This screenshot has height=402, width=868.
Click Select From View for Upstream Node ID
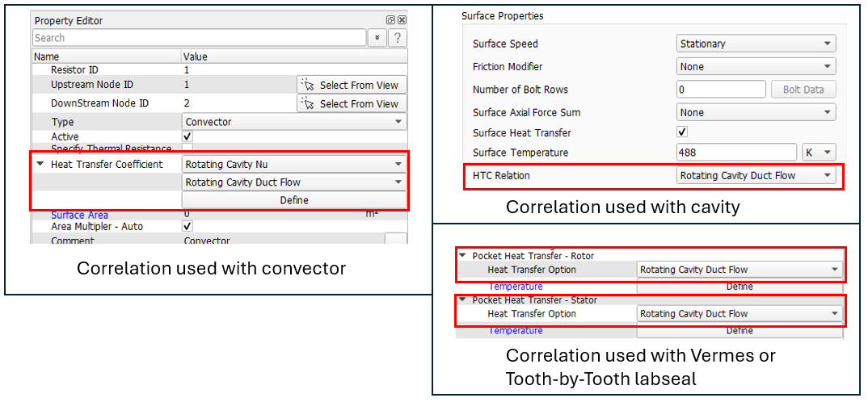[351, 85]
